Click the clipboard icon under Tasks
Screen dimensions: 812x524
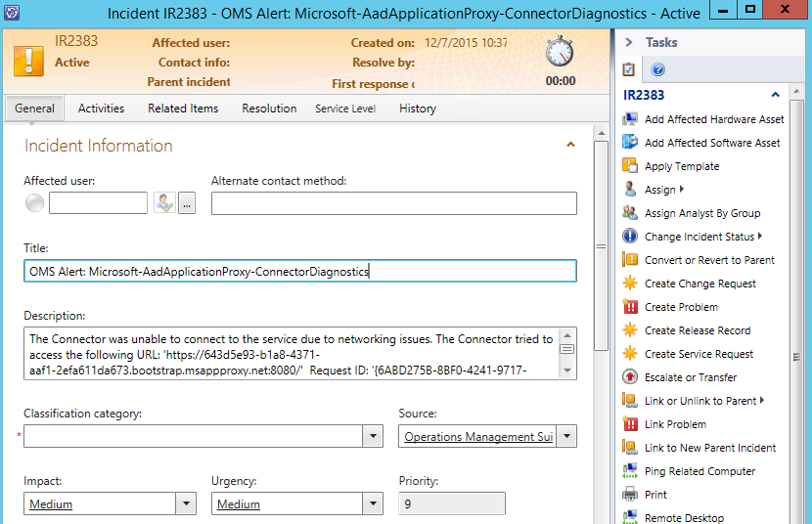pos(629,69)
